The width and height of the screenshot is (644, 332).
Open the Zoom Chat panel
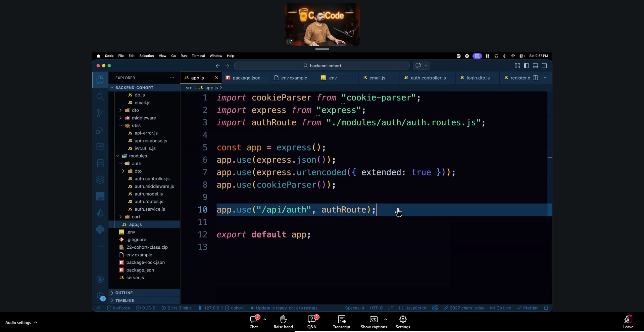254,322
